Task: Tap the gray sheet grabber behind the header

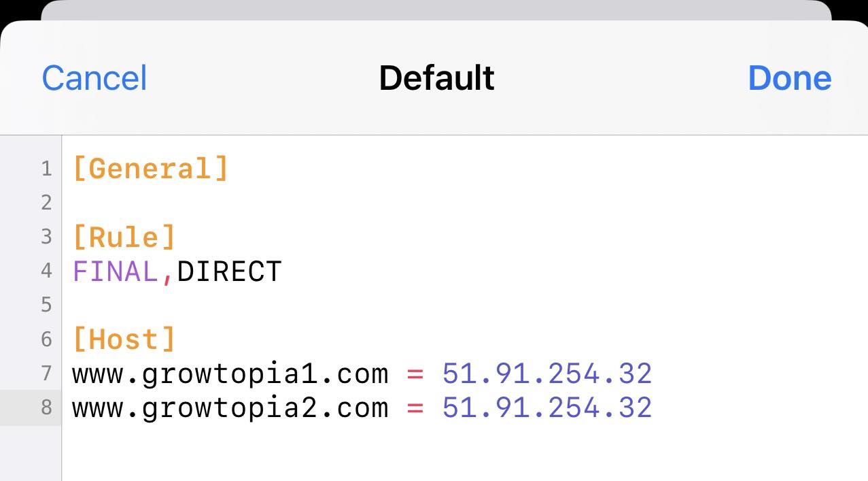Action: [x=436, y=10]
